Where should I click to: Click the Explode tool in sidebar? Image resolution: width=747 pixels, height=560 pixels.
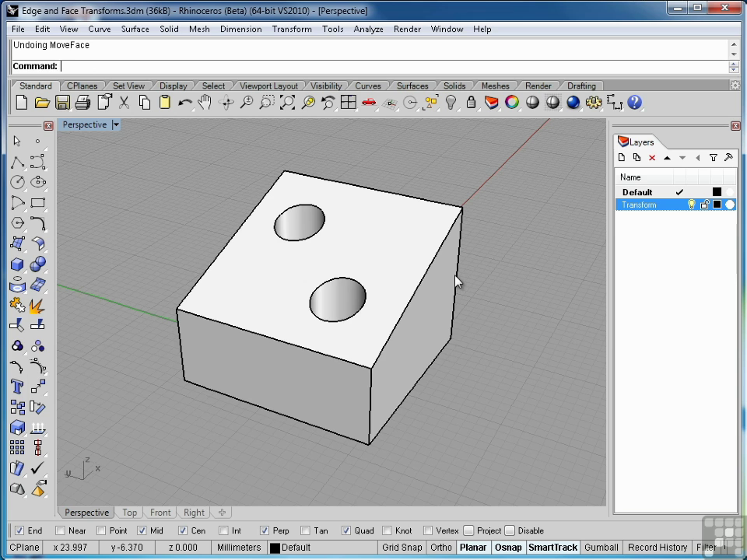pos(37,305)
